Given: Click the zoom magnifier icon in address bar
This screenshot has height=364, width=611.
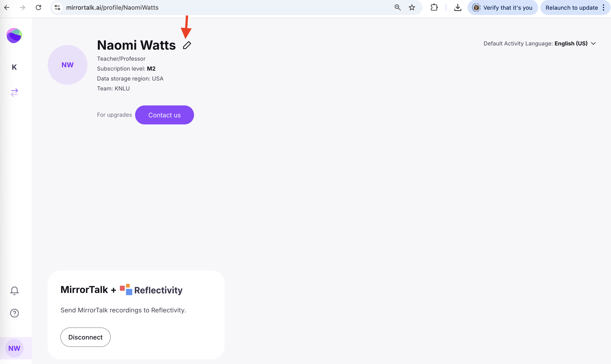Looking at the screenshot, I should pyautogui.click(x=398, y=8).
